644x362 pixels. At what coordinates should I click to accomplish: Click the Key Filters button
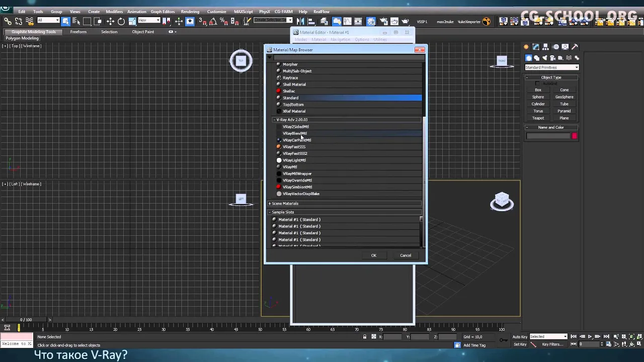click(x=552, y=344)
